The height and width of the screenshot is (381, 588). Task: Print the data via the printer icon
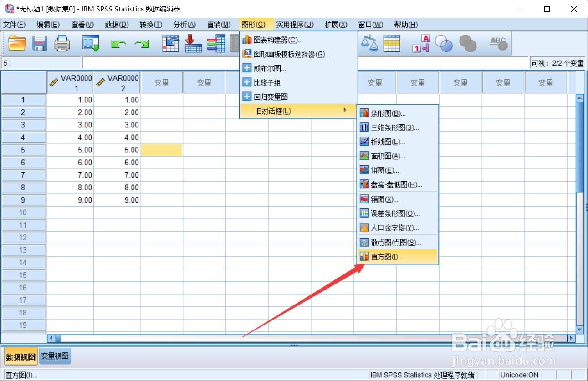pyautogui.click(x=62, y=43)
